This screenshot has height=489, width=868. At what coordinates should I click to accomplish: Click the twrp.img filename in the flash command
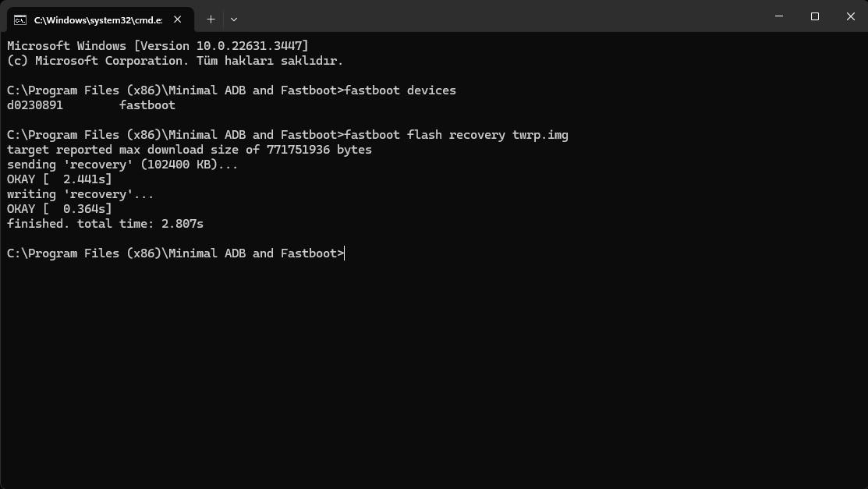tap(540, 135)
